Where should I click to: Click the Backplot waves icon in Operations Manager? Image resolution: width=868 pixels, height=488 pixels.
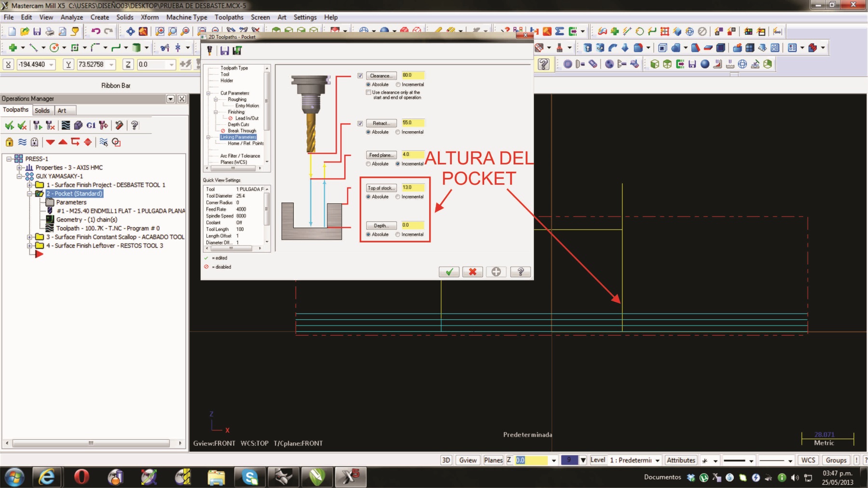pos(66,126)
